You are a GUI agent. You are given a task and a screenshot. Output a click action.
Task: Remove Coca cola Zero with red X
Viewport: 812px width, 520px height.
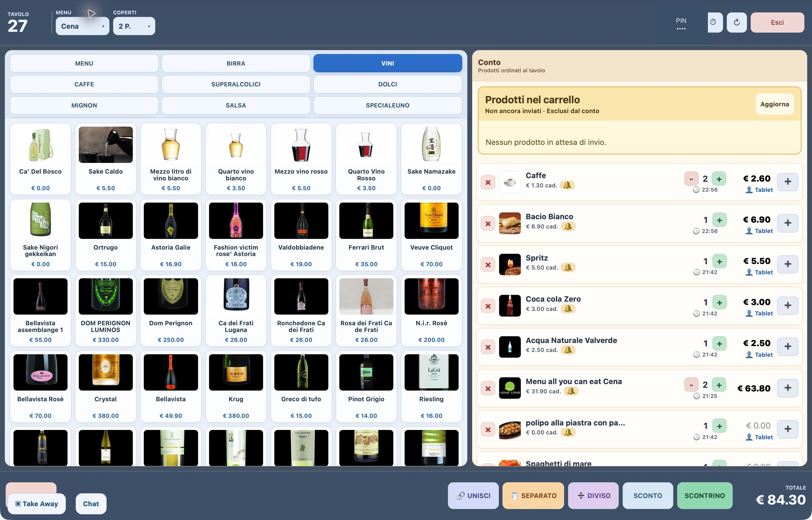[x=488, y=306]
